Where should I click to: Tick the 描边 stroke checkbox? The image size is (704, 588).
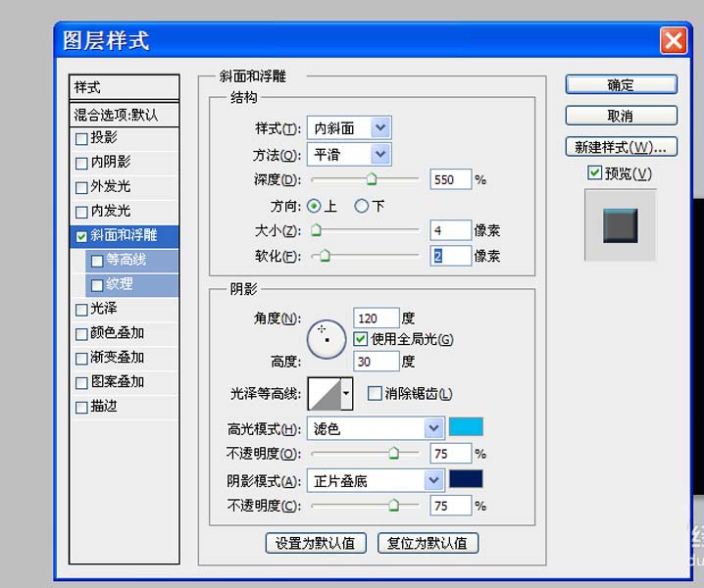point(81,408)
